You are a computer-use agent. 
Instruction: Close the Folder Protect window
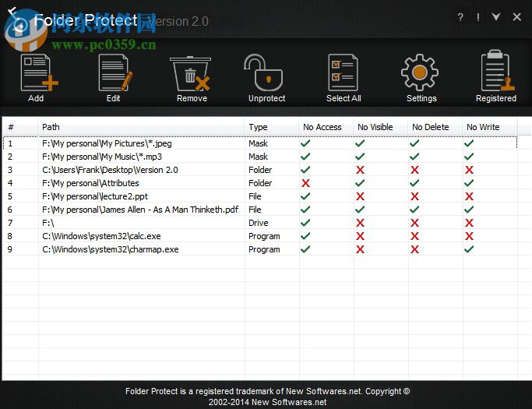(516, 16)
